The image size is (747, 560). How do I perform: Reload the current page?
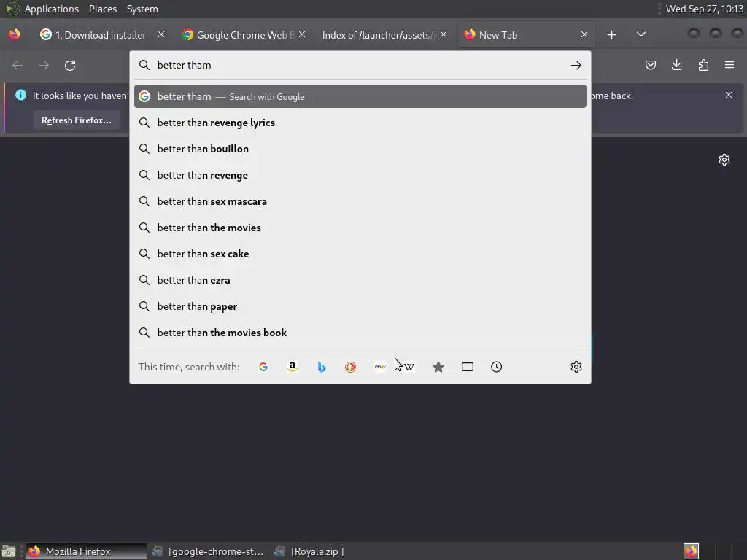pos(70,65)
